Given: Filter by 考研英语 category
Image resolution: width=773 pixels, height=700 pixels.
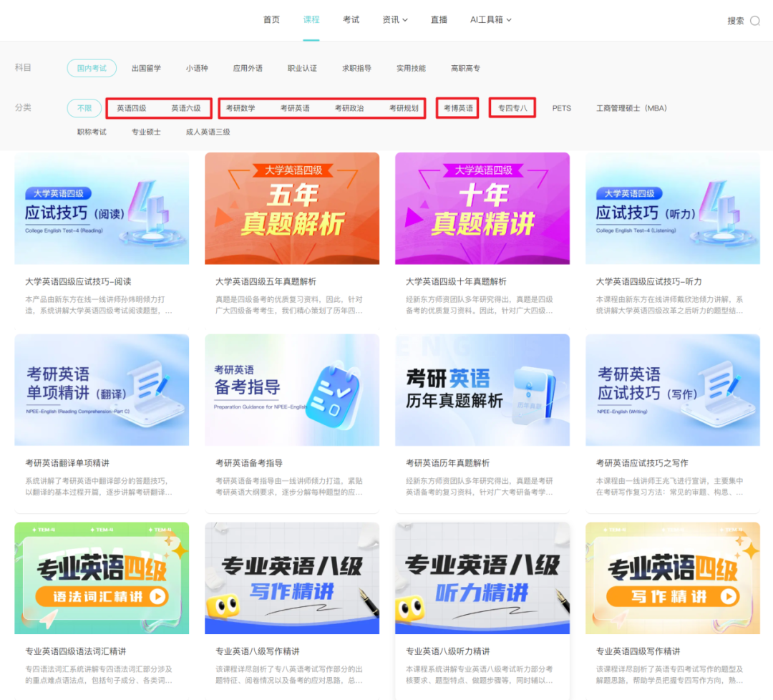Looking at the screenshot, I should 295,108.
